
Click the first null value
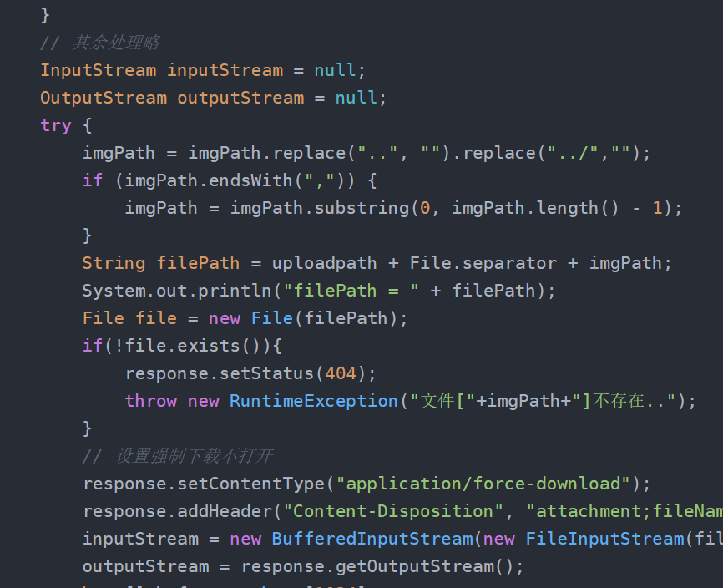click(335, 70)
